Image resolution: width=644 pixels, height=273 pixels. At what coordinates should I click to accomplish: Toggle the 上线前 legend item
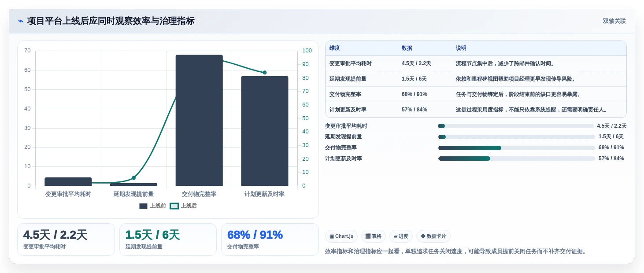click(153, 206)
